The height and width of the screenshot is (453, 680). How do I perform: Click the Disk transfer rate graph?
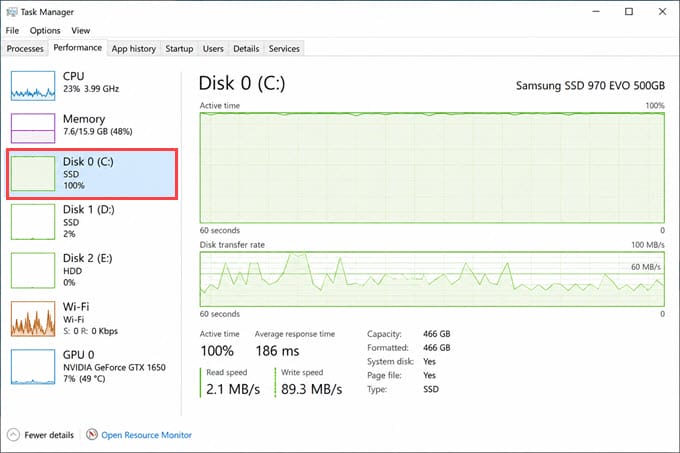pos(432,279)
